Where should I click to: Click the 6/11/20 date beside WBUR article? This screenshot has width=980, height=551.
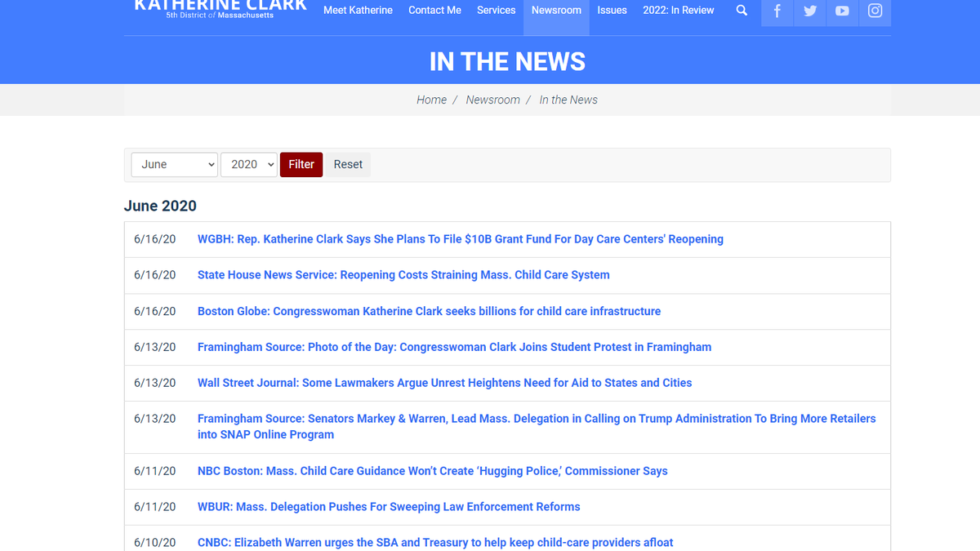(x=155, y=507)
